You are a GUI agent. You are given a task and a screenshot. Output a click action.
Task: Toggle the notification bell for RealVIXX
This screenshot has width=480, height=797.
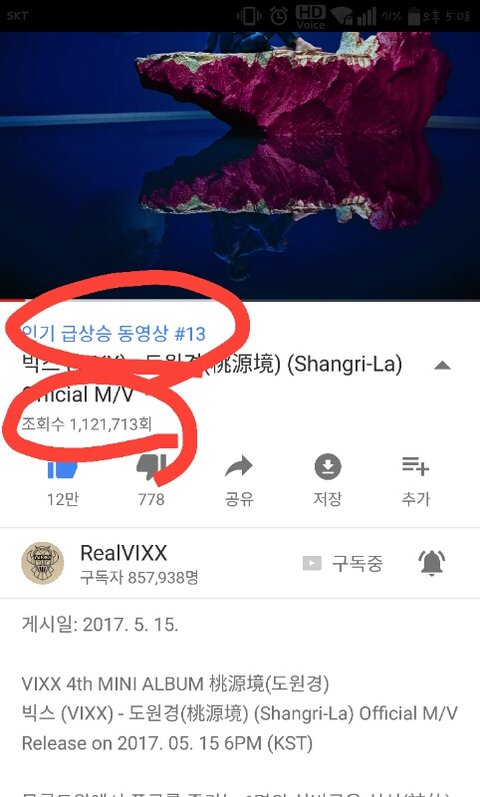pyautogui.click(x=432, y=563)
